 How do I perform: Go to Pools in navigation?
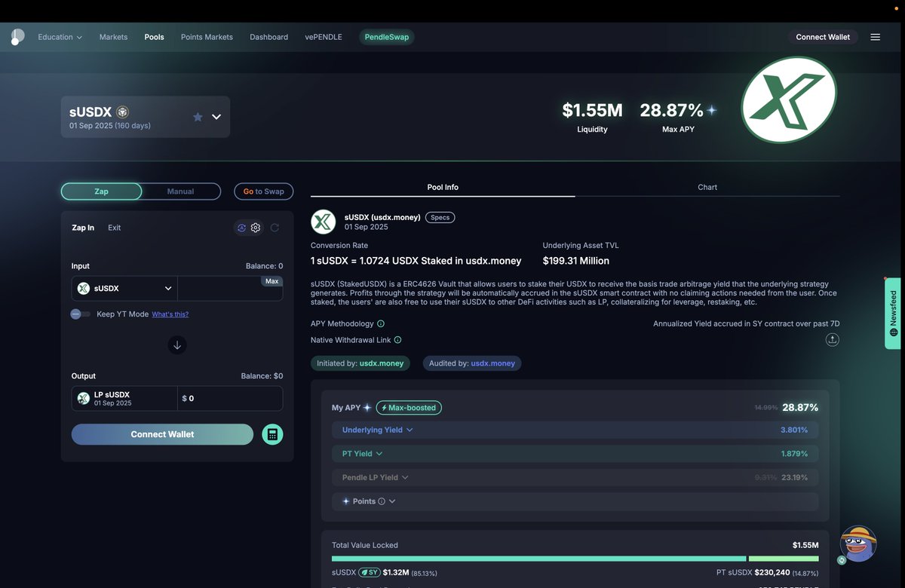tap(155, 37)
